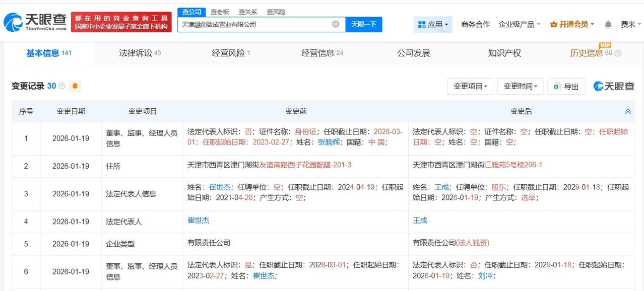Click the help question mark beside 变更记录 30
This screenshot has width=644, height=291.
pos(61,86)
